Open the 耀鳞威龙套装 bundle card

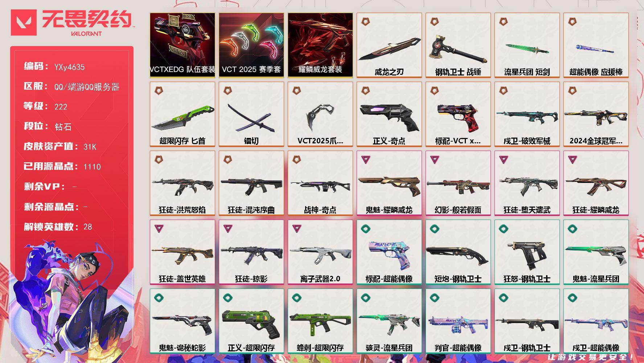320,45
